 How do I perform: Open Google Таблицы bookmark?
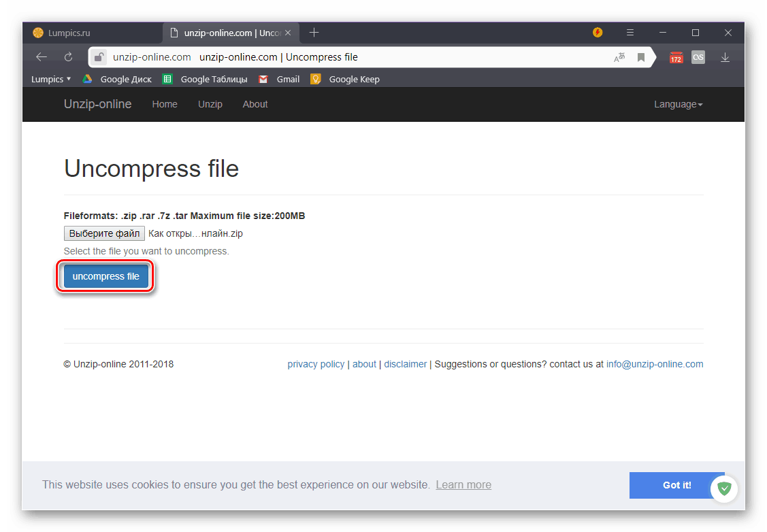tap(205, 79)
